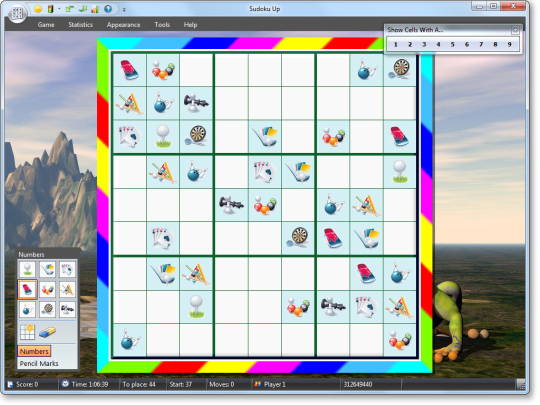This screenshot has height=405, width=540.
Task: Open the Tools menu
Action: [162, 25]
